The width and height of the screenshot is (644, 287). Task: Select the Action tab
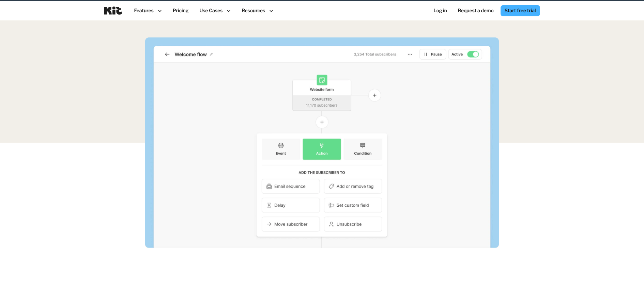pos(322,149)
